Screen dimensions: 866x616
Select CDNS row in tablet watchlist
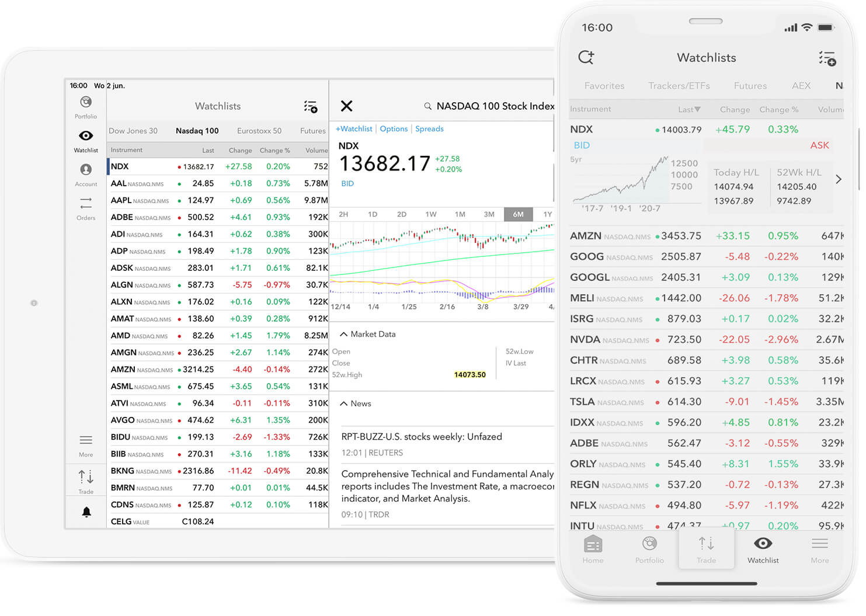coord(218,504)
